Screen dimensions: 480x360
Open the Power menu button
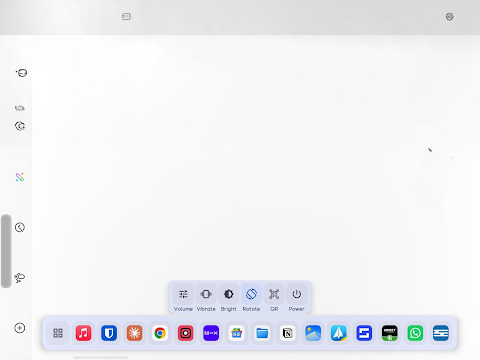[x=297, y=298]
